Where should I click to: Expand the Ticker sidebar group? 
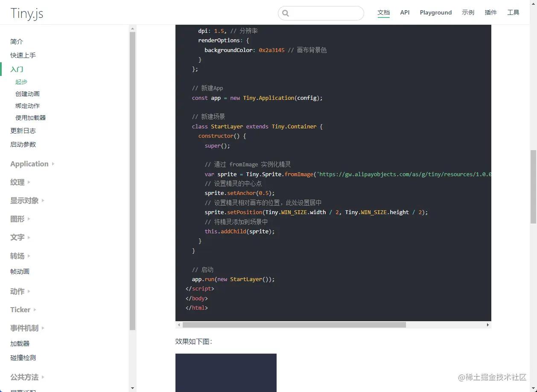tap(23, 310)
